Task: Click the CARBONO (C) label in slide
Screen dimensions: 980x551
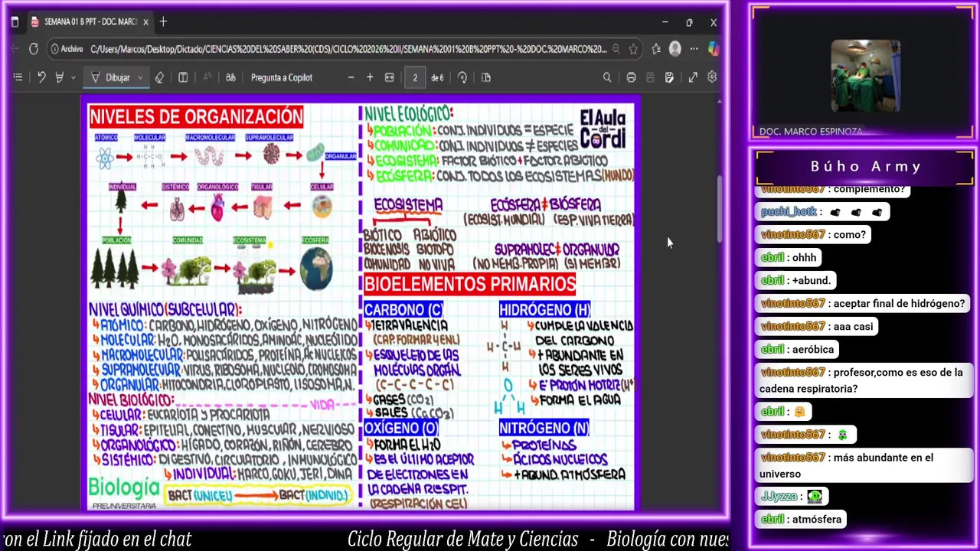Action: [403, 309]
